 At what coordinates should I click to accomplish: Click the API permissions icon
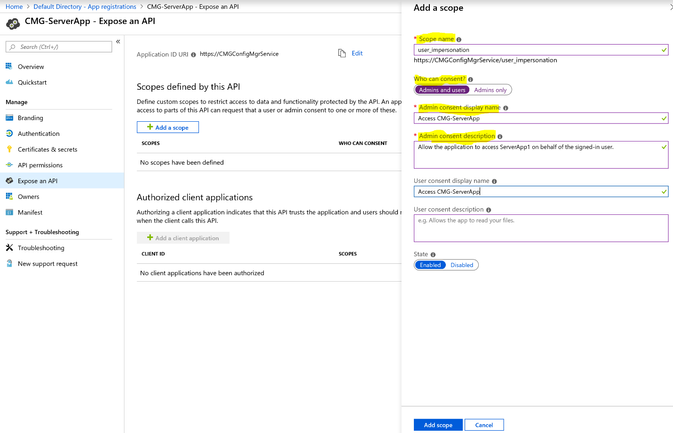click(x=9, y=165)
